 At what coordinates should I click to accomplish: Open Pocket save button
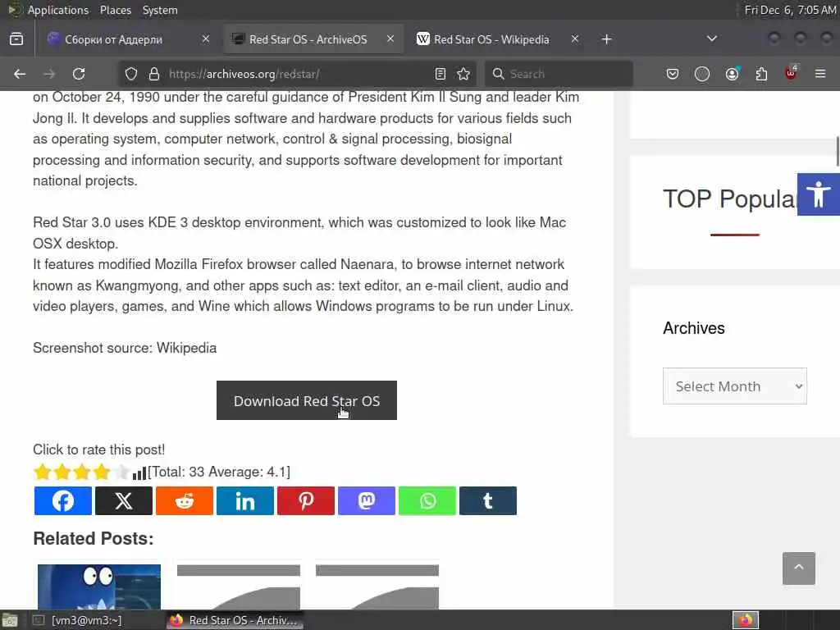(x=673, y=74)
